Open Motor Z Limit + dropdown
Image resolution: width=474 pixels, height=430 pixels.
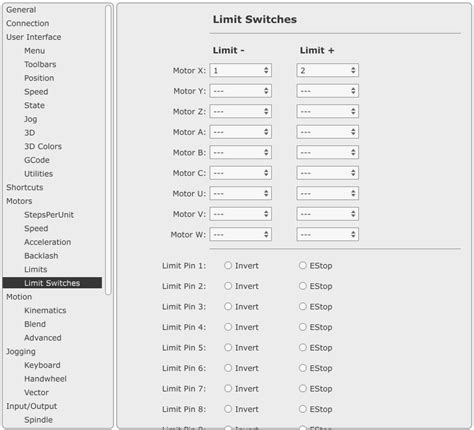[327, 111]
